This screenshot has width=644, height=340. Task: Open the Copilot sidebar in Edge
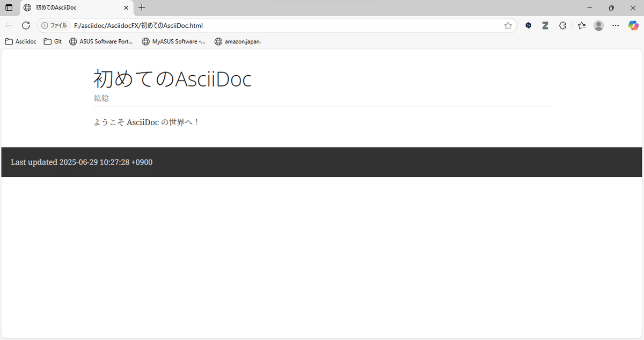(633, 25)
